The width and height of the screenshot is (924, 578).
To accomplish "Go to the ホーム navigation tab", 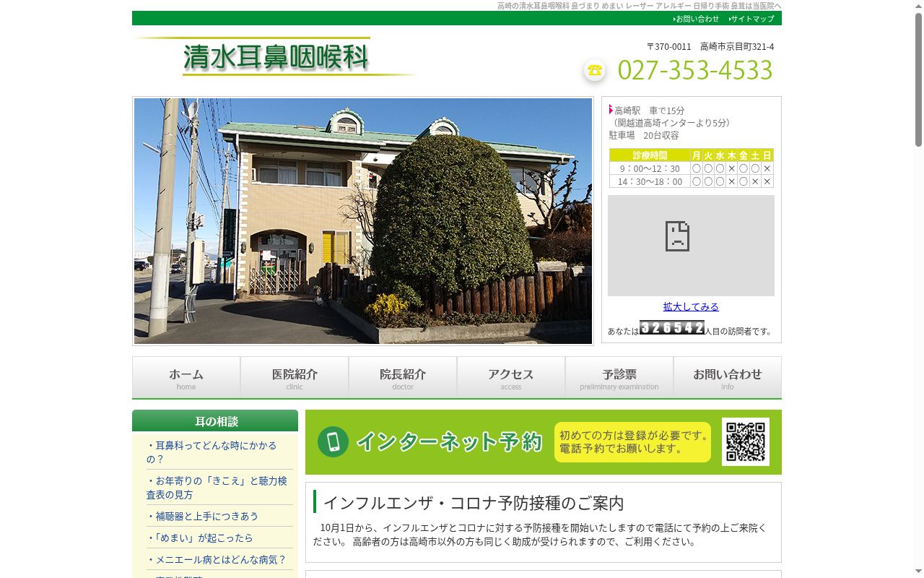I will click(186, 377).
